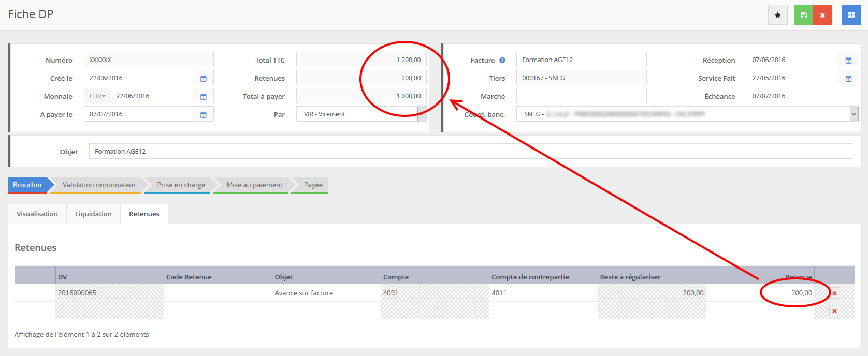This screenshot has width=868, height=356.
Task: Click the Objet text field
Action: 470,151
